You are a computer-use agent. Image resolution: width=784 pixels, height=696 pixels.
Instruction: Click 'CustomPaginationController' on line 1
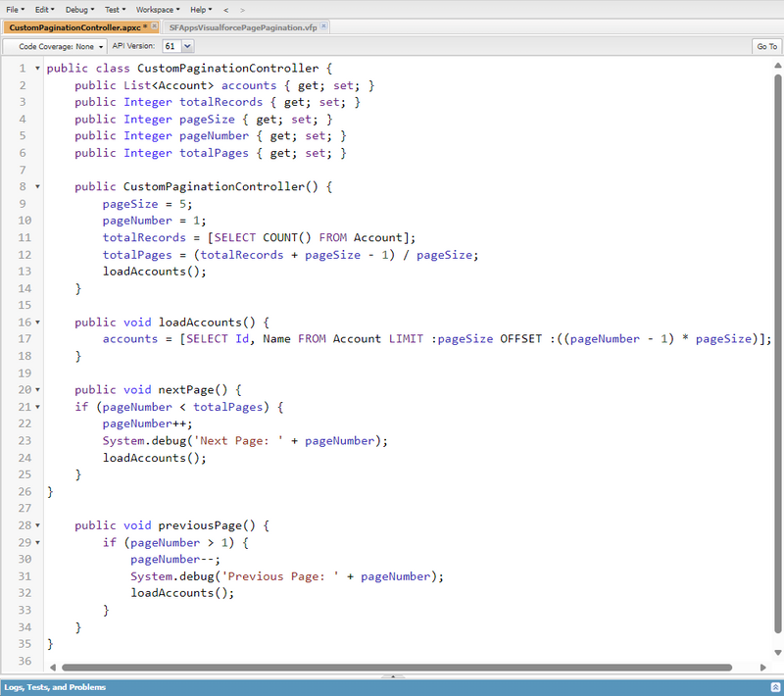[x=228, y=68]
